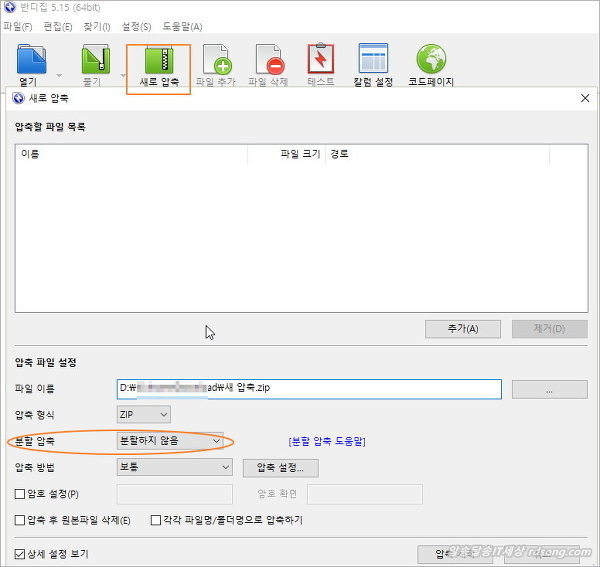Open the 압축 방법 보통 dropdown
Viewport: 600px width, 567px height.
[x=174, y=467]
